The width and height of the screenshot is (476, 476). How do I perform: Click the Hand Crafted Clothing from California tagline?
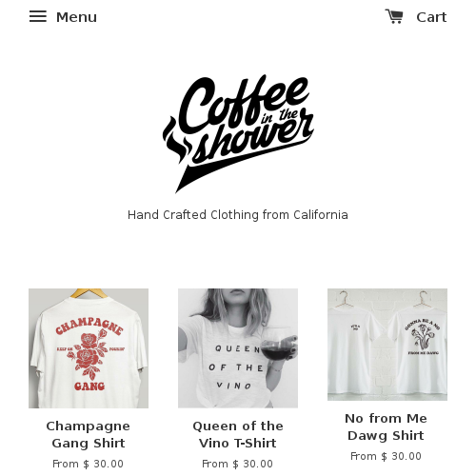(238, 215)
